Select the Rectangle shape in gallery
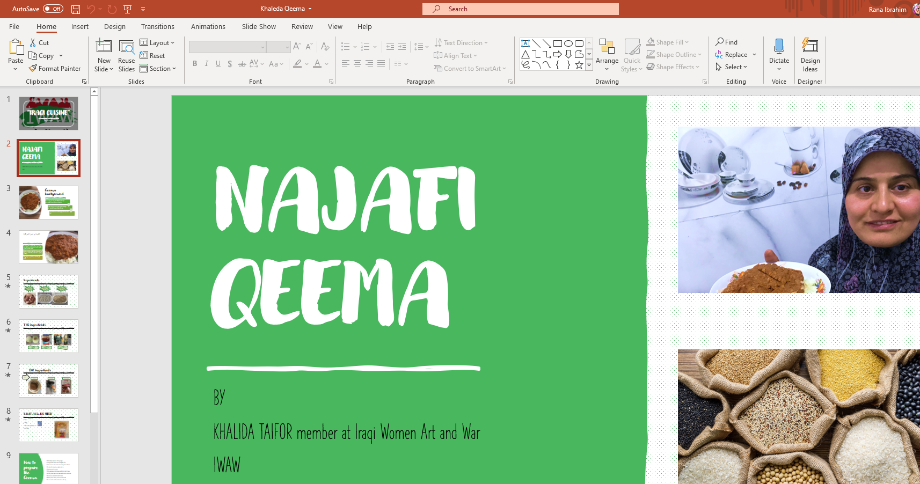This screenshot has width=920, height=484. pos(558,43)
